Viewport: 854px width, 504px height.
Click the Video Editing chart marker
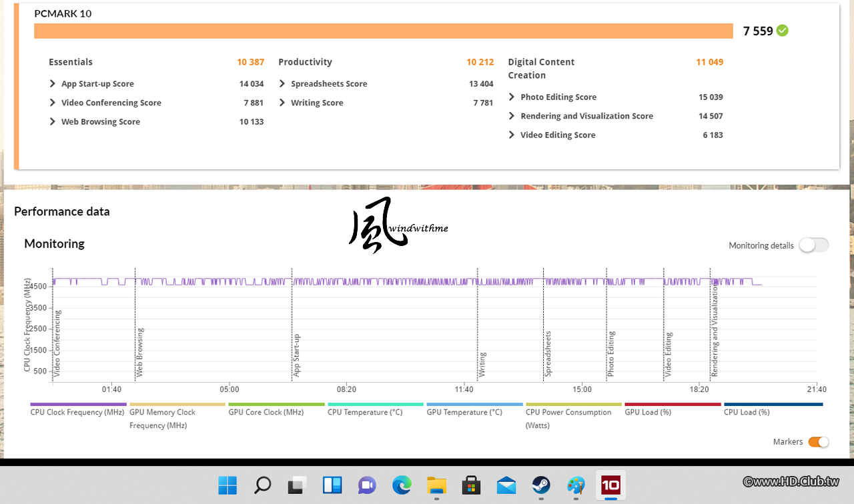669,355
